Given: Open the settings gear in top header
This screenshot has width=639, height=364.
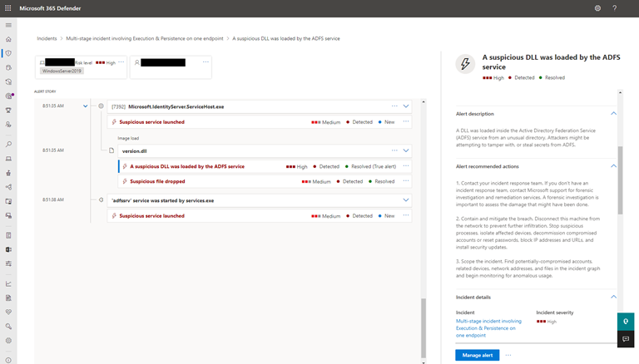Looking at the screenshot, I should point(597,7).
